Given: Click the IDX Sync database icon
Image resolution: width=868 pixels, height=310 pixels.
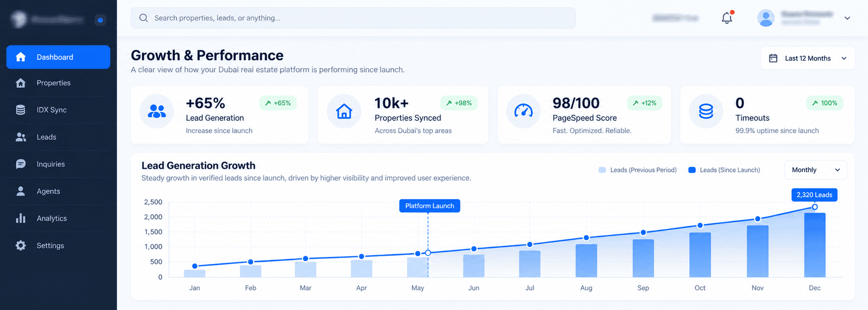Looking at the screenshot, I should [x=21, y=110].
